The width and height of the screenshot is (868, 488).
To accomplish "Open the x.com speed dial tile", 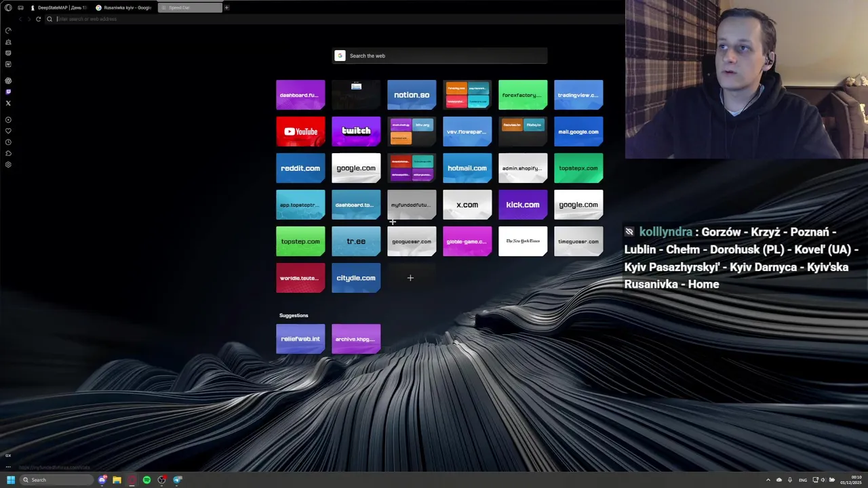I will tap(467, 205).
